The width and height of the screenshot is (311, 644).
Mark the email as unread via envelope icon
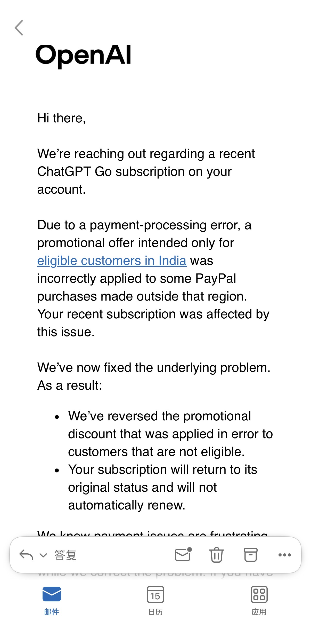(183, 555)
